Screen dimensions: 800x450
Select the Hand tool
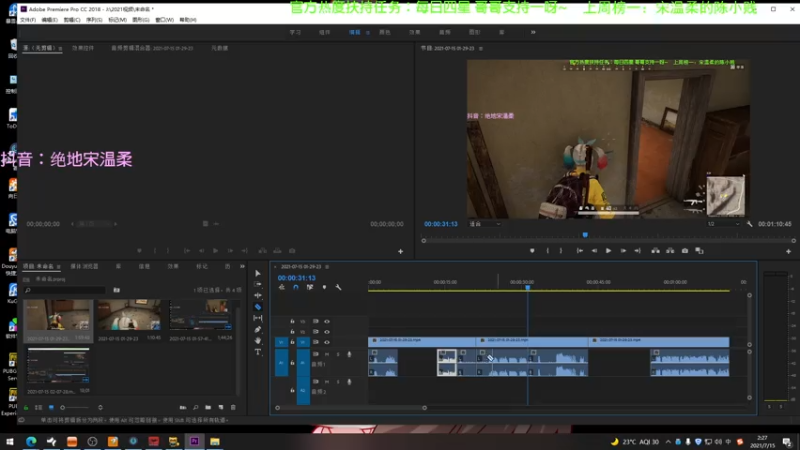click(258, 340)
